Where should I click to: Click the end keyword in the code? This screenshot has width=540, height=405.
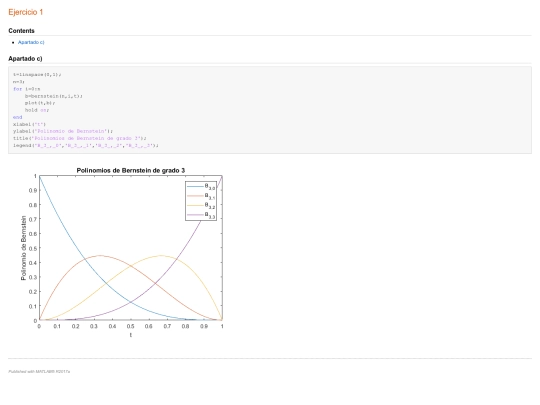[18, 117]
